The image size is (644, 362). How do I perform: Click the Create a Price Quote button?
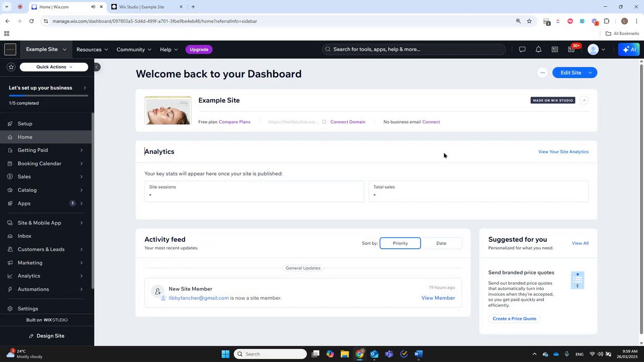point(514,319)
